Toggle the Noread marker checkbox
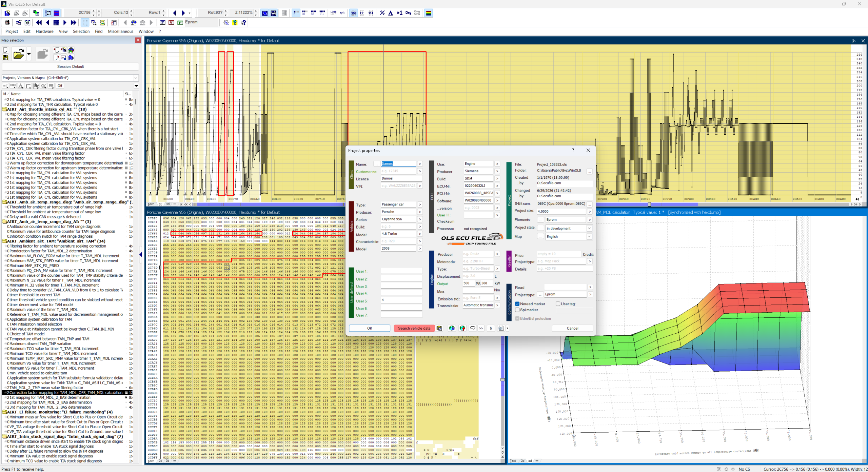The width and height of the screenshot is (868, 472). coord(517,304)
